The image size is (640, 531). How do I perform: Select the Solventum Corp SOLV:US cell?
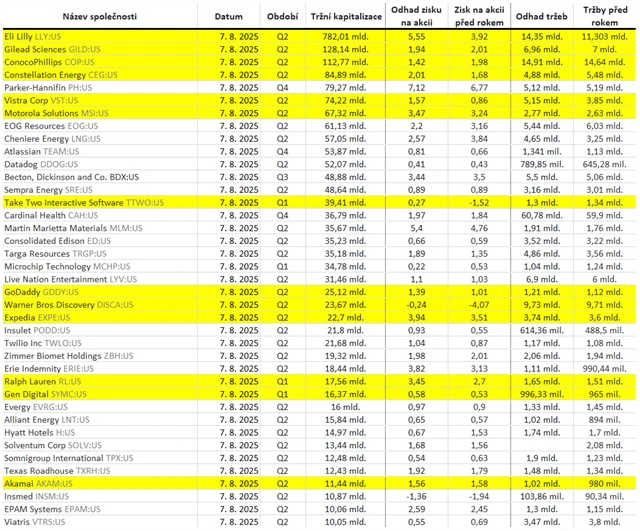coord(100,445)
